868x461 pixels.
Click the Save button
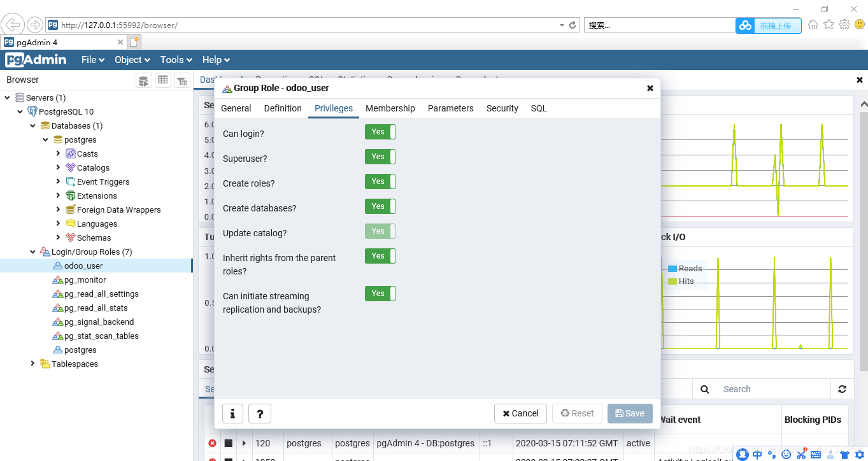(x=630, y=413)
